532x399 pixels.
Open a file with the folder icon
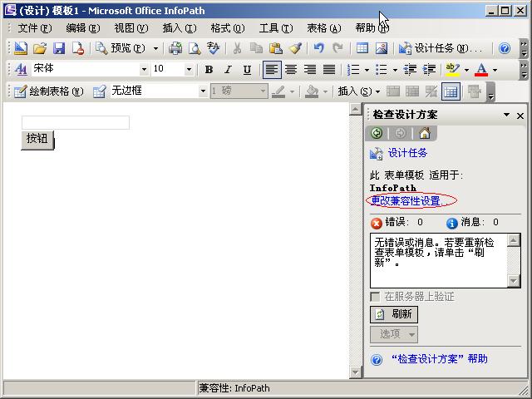click(40, 48)
